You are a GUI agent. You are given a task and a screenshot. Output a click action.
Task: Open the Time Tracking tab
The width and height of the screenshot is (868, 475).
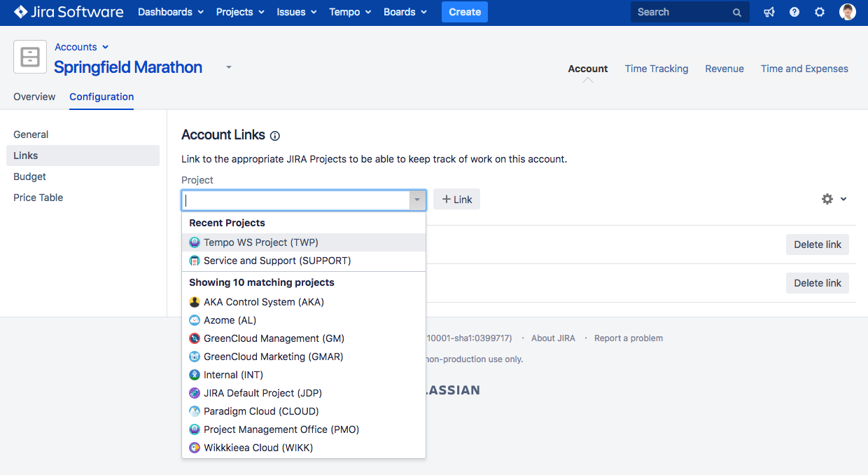coord(656,69)
